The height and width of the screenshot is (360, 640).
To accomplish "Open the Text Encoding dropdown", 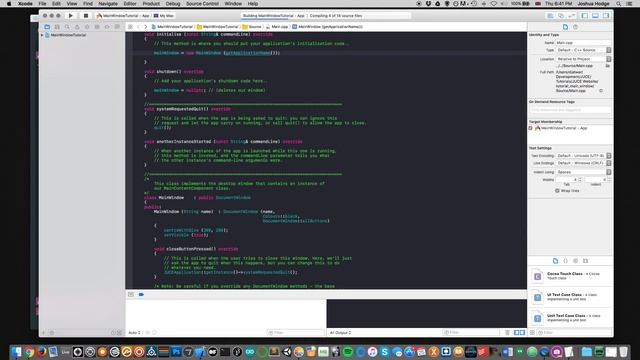I will tap(583, 156).
